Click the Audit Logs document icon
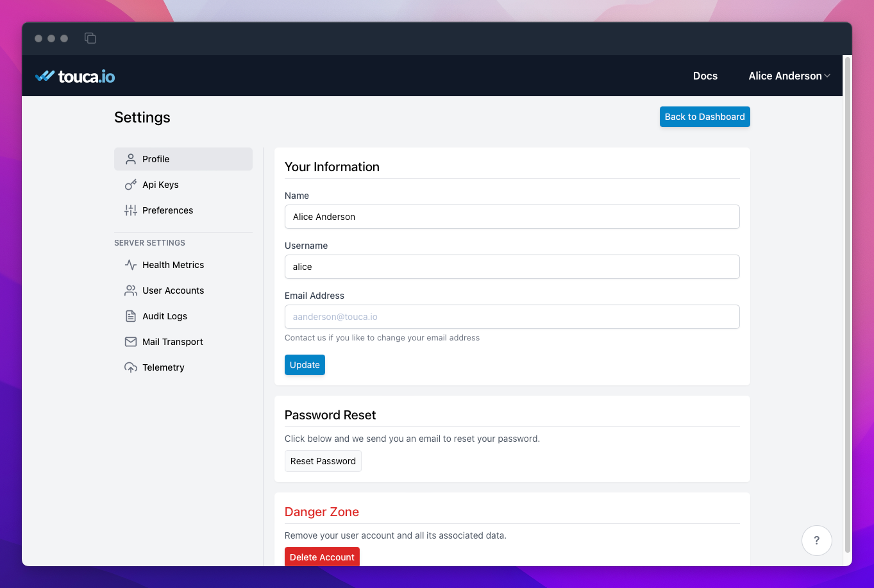Viewport: 874px width, 588px height. point(131,316)
